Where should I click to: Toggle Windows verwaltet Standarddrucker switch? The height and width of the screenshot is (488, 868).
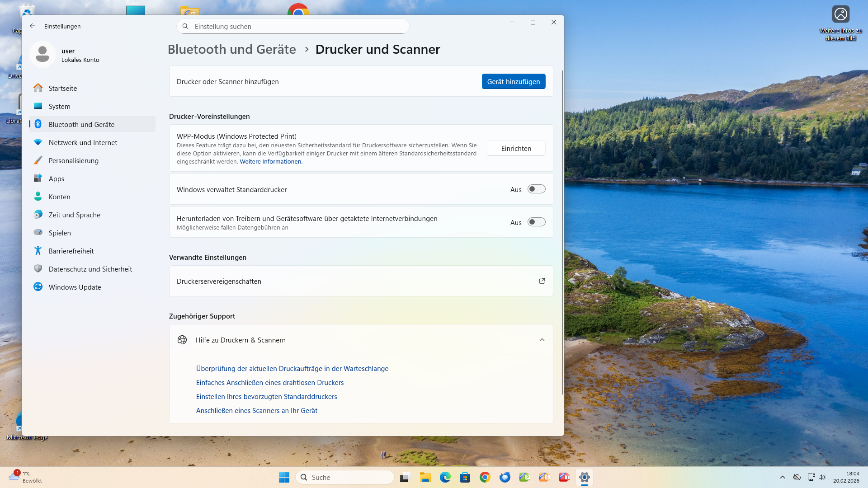coord(536,189)
